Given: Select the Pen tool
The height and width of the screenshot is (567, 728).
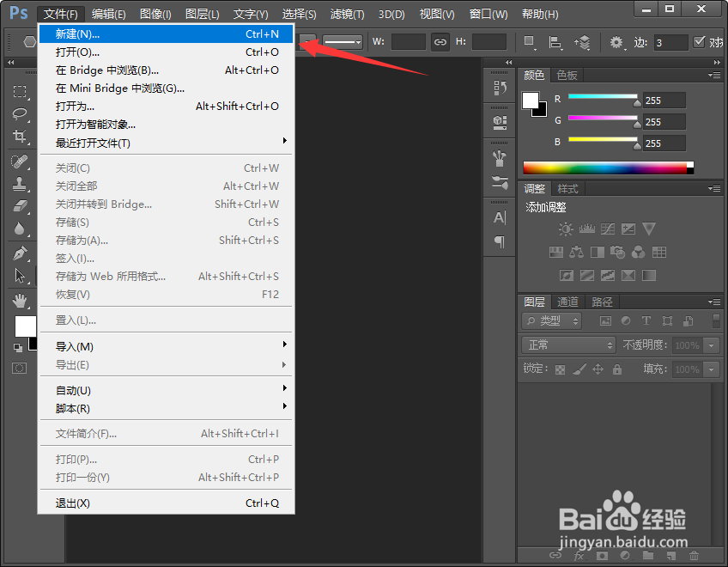Looking at the screenshot, I should click(20, 253).
